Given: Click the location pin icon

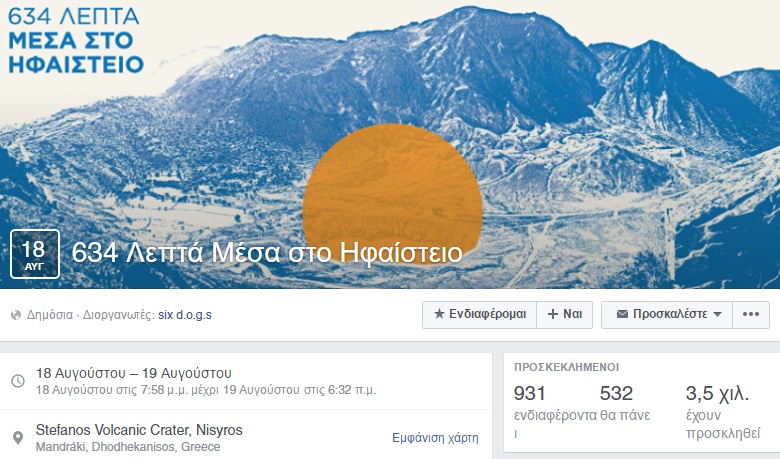Looking at the screenshot, I should point(18,438).
